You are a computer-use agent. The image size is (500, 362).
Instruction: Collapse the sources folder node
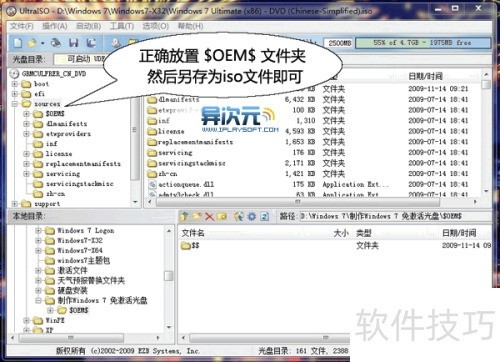15,104
